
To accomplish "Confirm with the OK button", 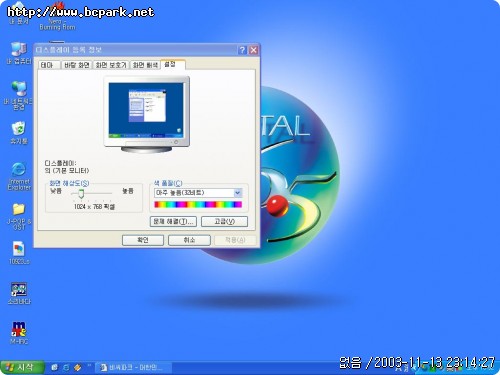I will coord(143,240).
